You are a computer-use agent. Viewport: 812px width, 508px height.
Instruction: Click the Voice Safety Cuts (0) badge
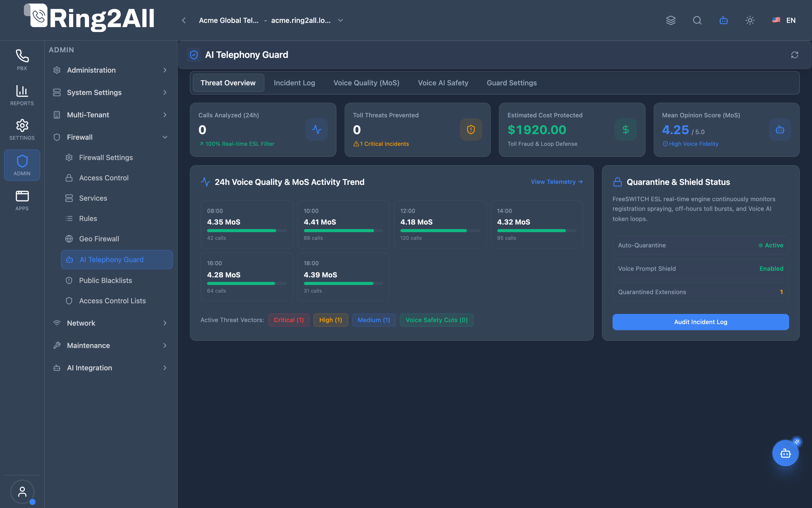coord(436,320)
